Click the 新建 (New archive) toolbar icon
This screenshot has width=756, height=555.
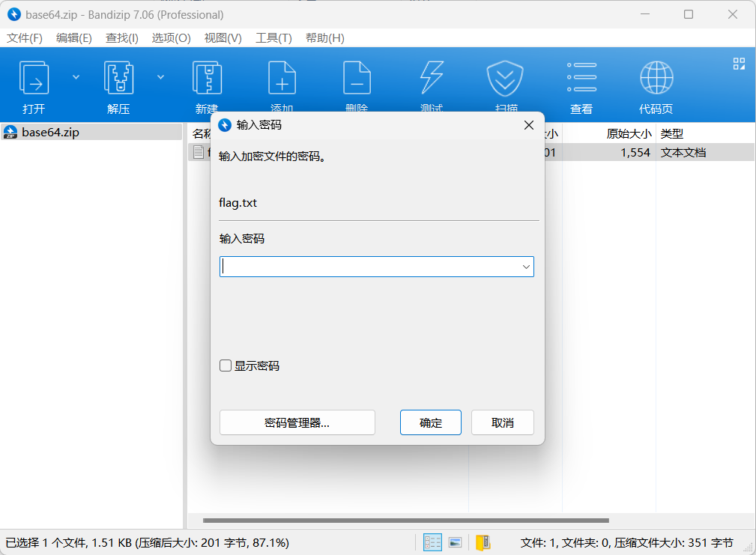click(207, 78)
